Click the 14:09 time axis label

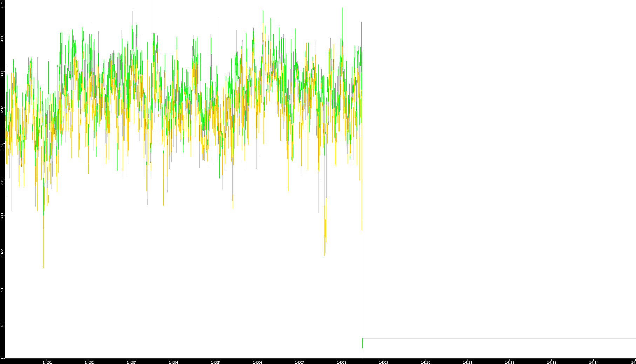(383, 362)
